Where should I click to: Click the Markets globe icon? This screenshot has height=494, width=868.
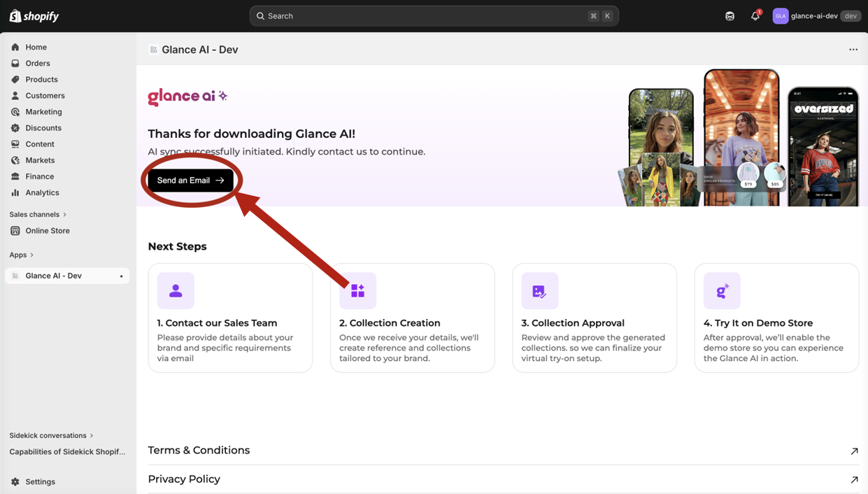(15, 160)
